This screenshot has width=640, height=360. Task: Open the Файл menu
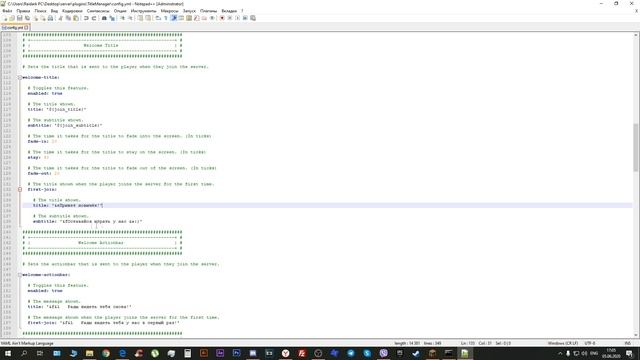pos(7,11)
